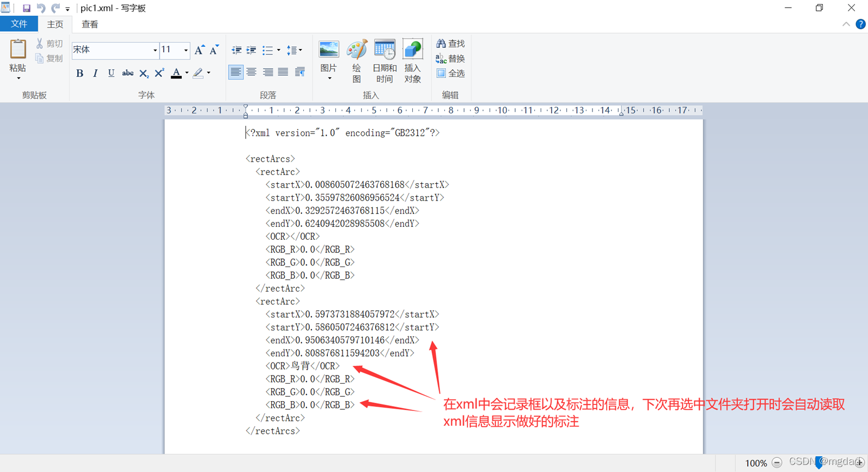This screenshot has height=472, width=868.
Task: Insert 日期和时间 into the document
Action: tap(384, 61)
